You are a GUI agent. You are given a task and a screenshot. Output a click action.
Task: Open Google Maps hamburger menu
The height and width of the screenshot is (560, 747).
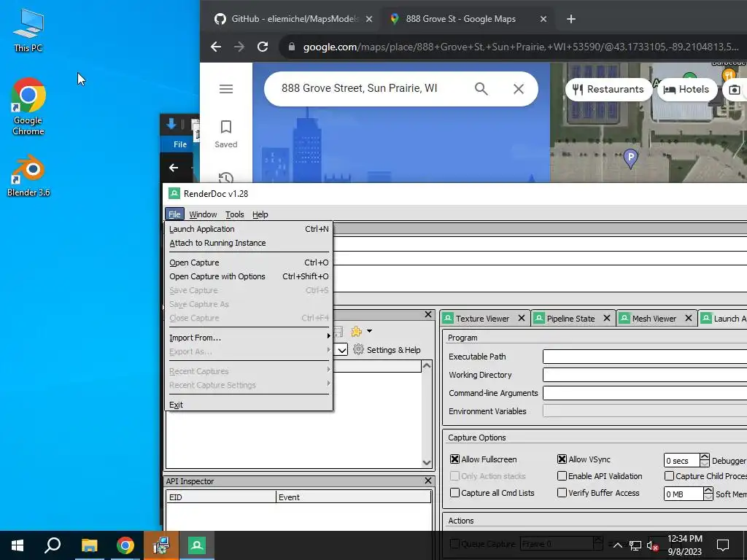pyautogui.click(x=226, y=89)
